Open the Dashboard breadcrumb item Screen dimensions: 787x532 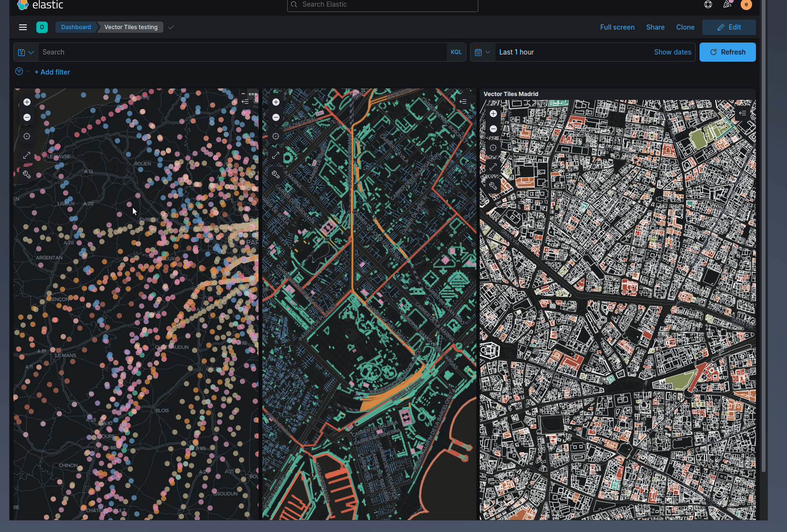pos(75,27)
